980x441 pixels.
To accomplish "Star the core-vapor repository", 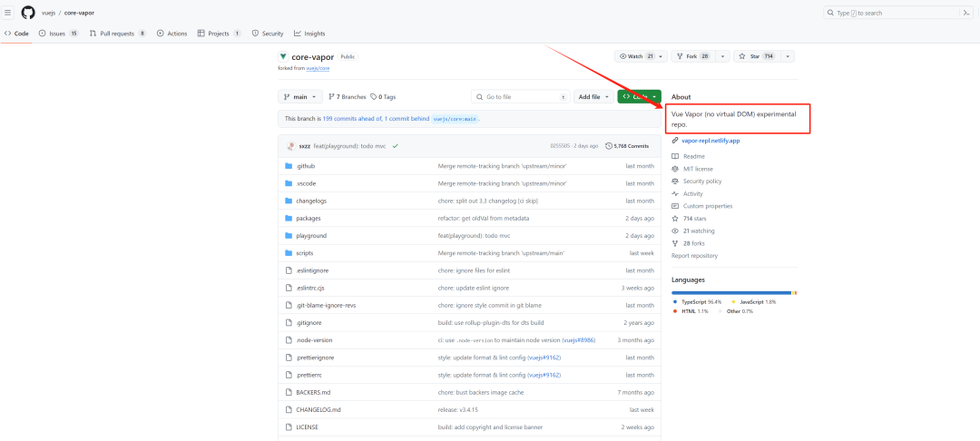I will point(755,56).
